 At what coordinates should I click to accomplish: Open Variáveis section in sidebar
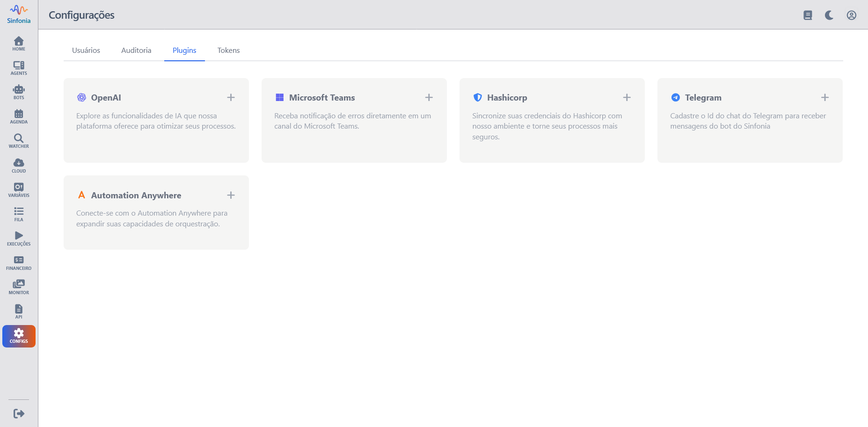click(x=19, y=189)
